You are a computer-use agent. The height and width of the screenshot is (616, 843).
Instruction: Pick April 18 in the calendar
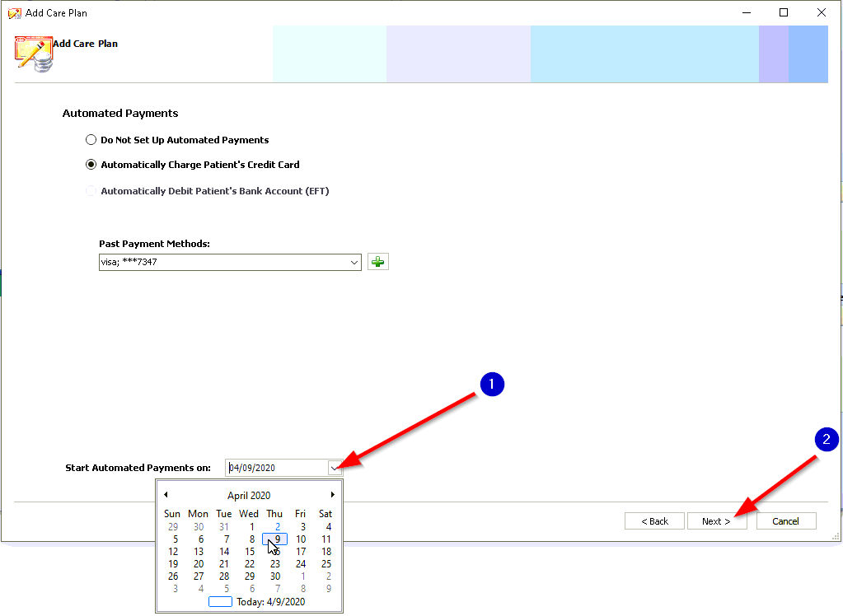[x=326, y=552]
